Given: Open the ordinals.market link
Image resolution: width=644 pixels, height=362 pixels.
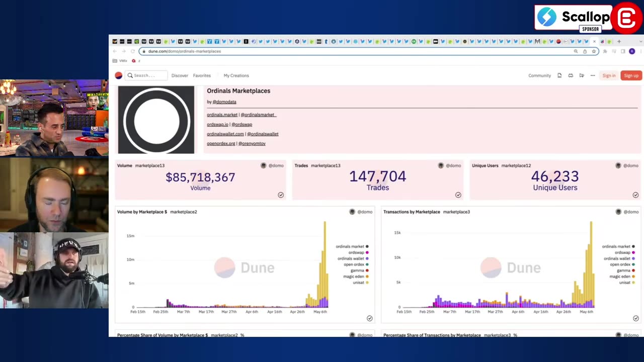Looking at the screenshot, I should tap(222, 115).
